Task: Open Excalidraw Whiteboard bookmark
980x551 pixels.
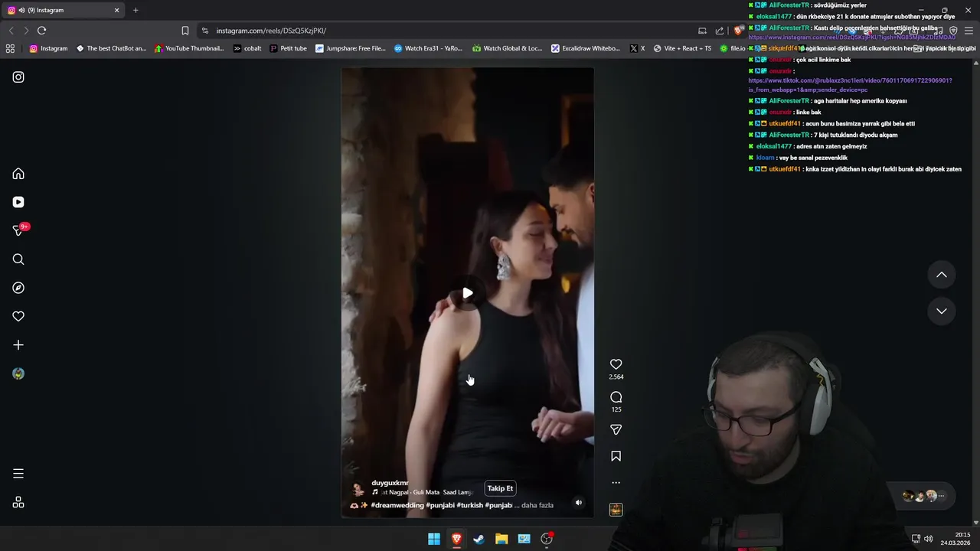Action: pos(586,48)
